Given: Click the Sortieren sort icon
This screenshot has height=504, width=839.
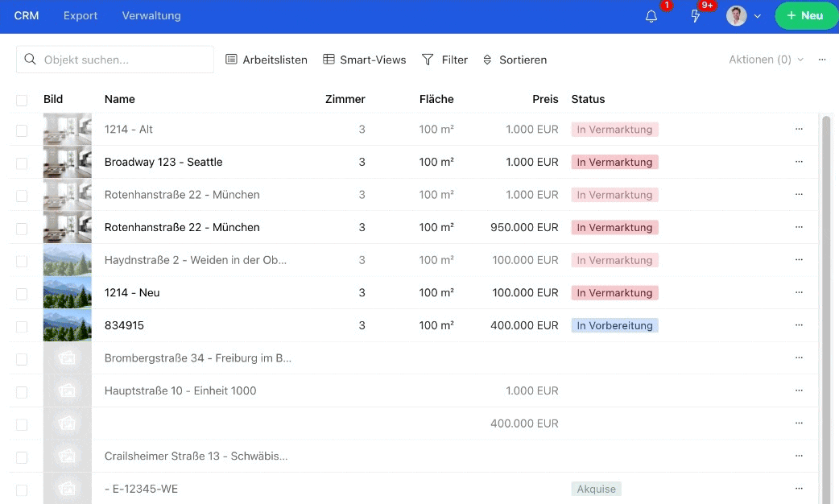Looking at the screenshot, I should point(487,60).
